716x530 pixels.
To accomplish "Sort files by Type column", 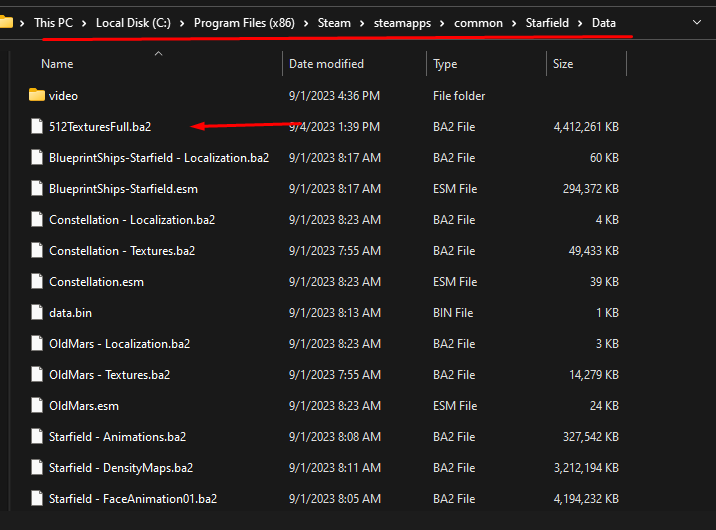I will coord(445,64).
